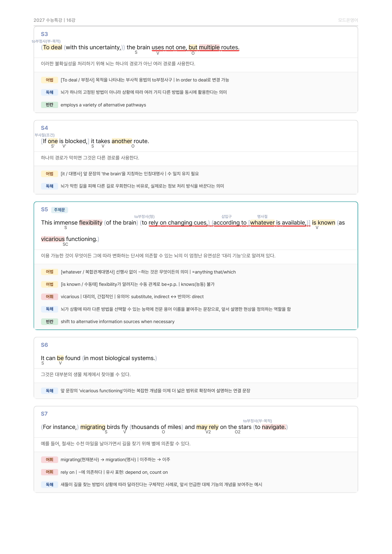This screenshot has height=554, width=392.
Task: Click the 독해 tag in the S7 card
Action: 49,485
